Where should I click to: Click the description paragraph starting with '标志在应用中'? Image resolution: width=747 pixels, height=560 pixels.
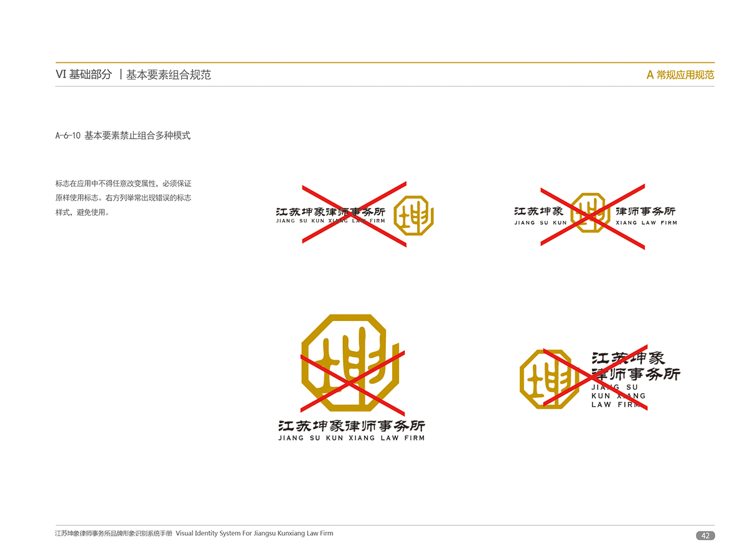point(123,198)
